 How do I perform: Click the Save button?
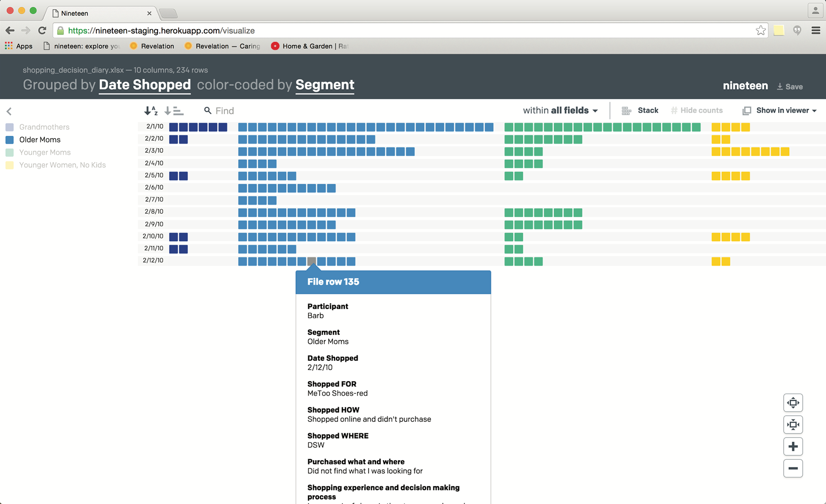click(789, 86)
